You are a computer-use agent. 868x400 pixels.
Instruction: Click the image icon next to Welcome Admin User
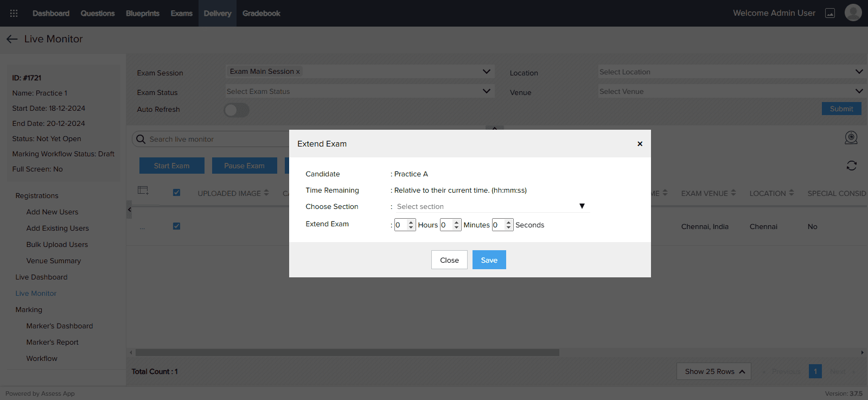coord(830,13)
